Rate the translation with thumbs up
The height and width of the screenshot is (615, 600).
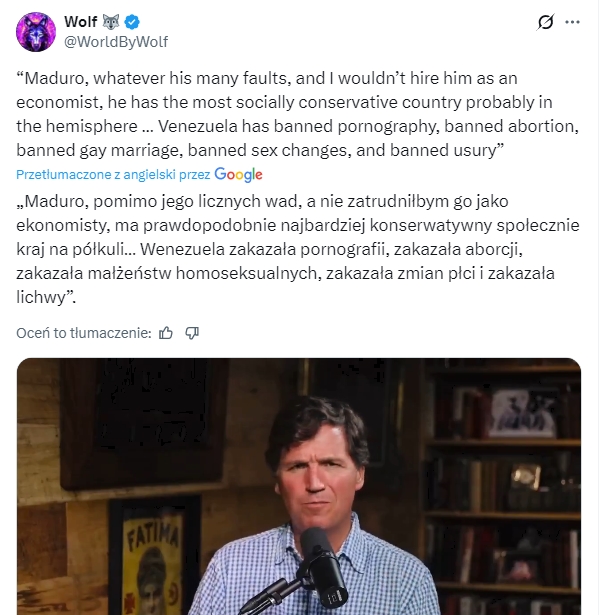166,332
